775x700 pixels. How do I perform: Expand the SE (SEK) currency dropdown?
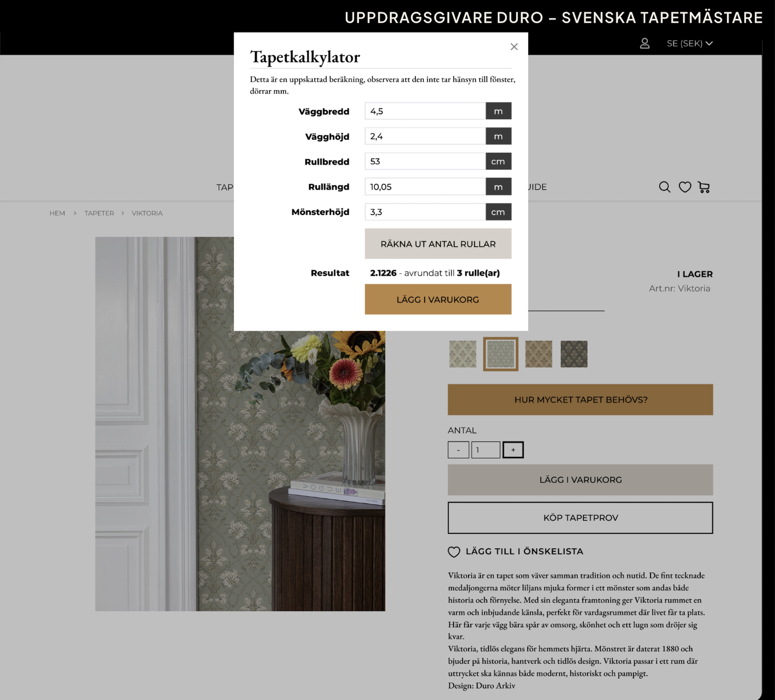coord(690,44)
